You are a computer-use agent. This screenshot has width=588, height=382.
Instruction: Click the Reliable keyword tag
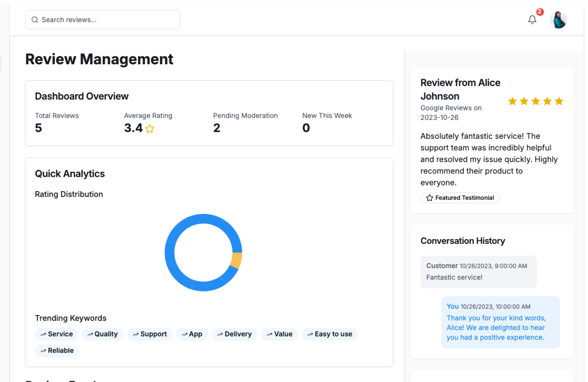click(x=57, y=351)
